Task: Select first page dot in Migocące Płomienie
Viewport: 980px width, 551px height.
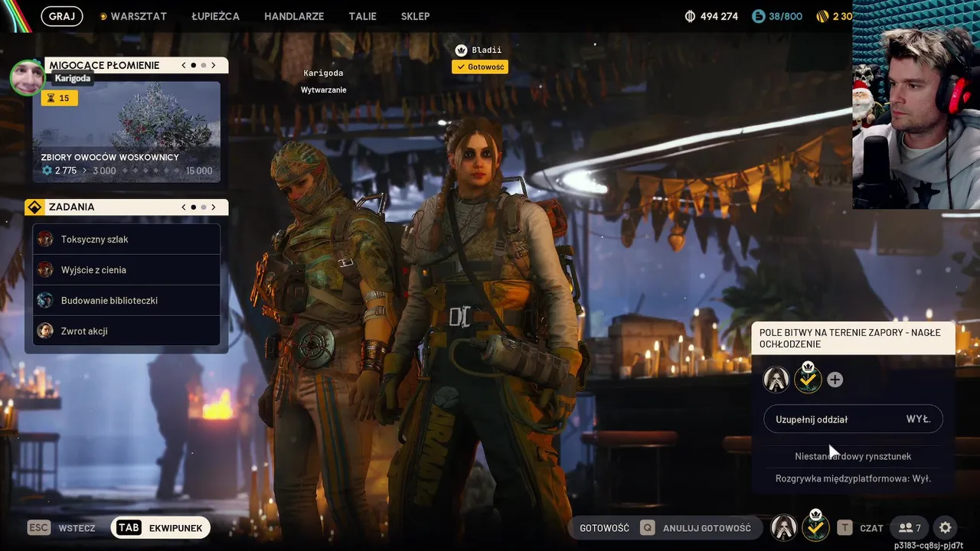Action: click(x=194, y=66)
